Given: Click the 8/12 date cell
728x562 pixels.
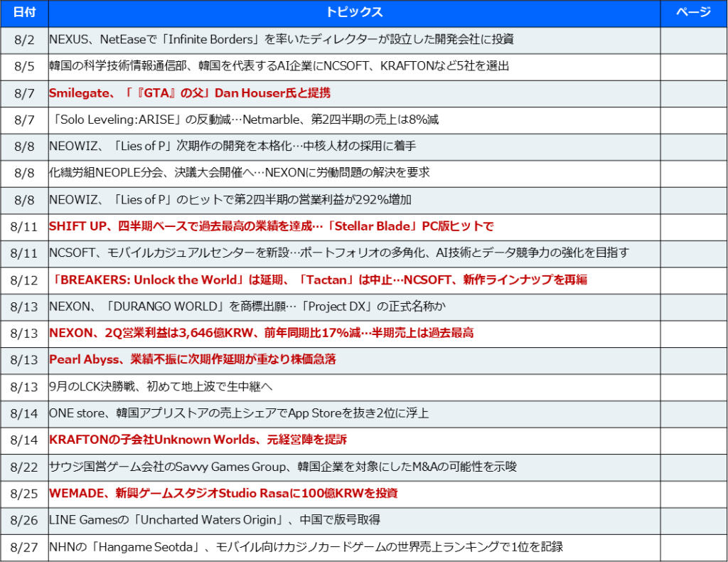Looking at the screenshot, I should (x=24, y=280).
